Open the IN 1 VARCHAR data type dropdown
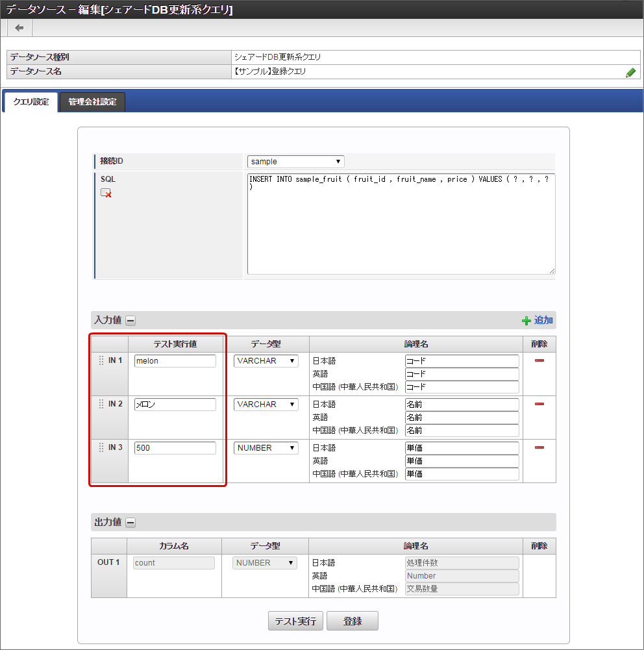The image size is (644, 650). [266, 361]
